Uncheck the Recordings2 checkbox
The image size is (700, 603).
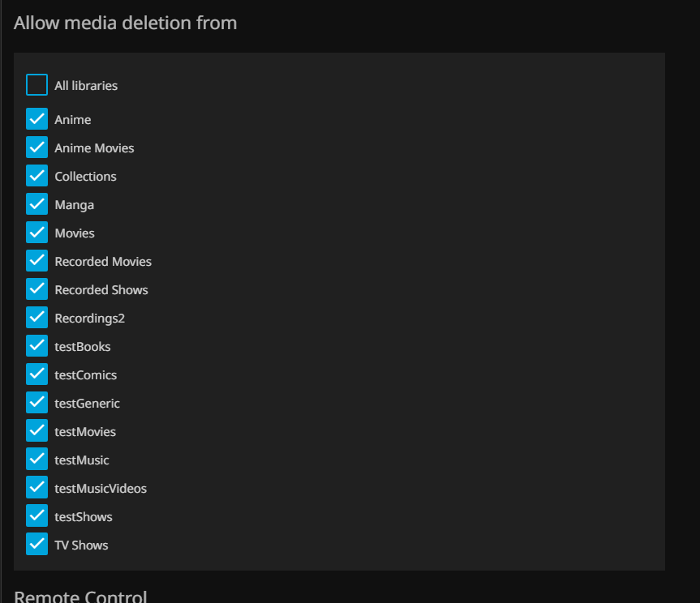click(x=37, y=318)
